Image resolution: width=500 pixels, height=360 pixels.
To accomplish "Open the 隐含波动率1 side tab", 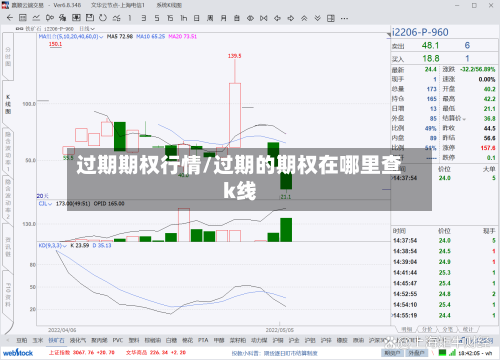I will pyautogui.click(x=8, y=151).
